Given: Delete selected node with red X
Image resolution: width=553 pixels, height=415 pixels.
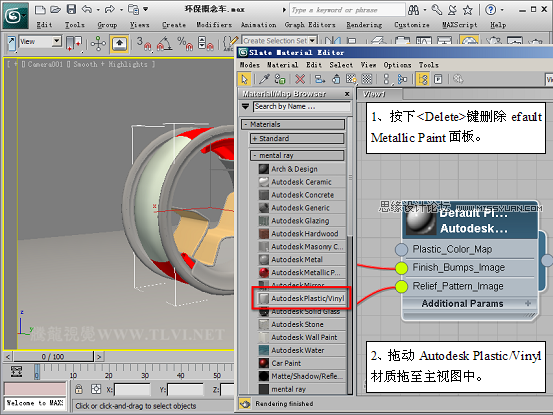Looking at the screenshot, I should [300, 79].
